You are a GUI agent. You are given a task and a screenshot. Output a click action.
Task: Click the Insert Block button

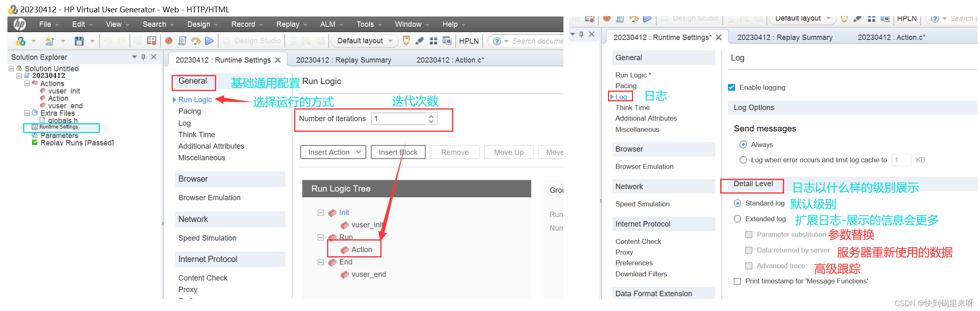click(x=398, y=152)
